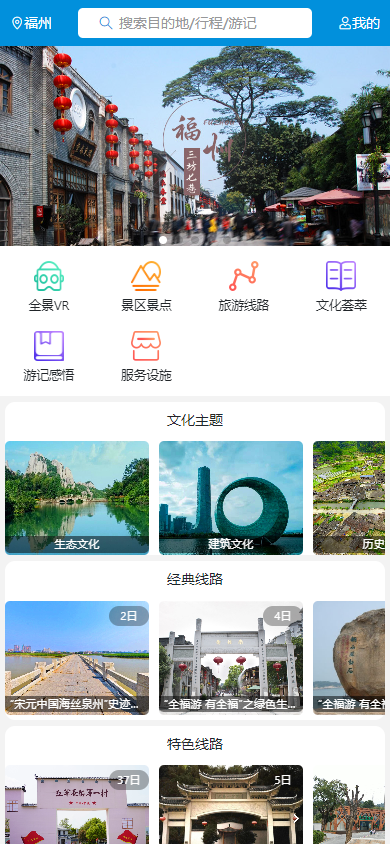Click the 游记感悟 label text
Viewport: 390px width, 844px height.
(49, 375)
